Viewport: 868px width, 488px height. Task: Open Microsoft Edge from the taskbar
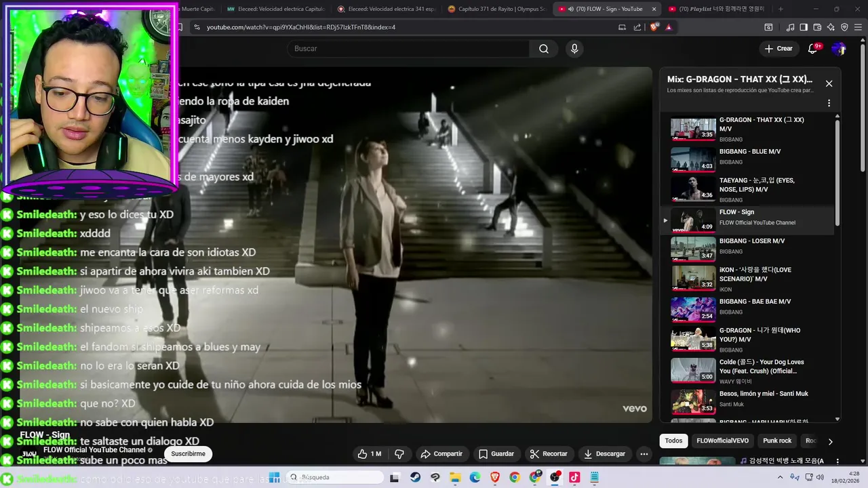pos(475,477)
